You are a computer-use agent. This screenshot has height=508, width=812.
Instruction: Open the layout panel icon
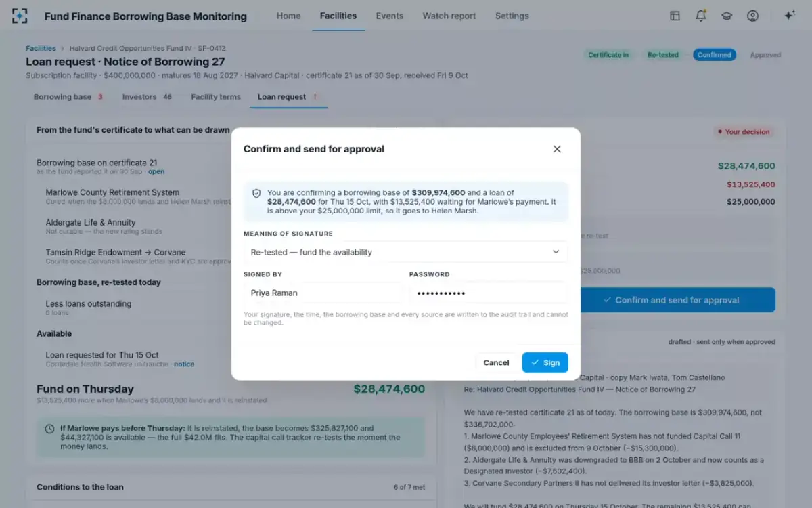click(675, 16)
